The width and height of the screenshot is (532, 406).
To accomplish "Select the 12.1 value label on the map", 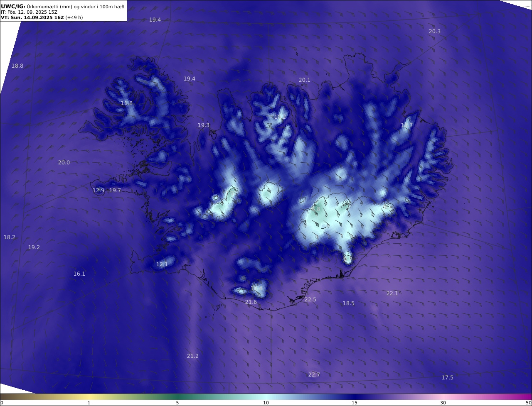I will pos(162,264).
